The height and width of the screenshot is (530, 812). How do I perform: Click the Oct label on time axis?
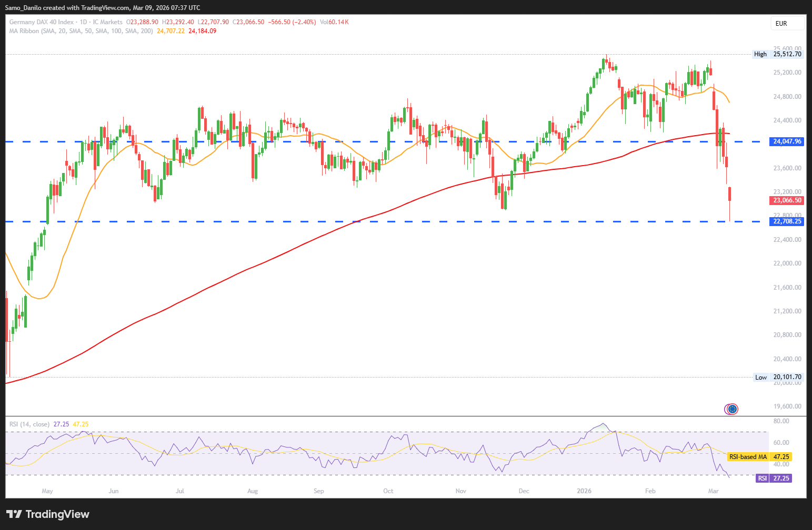click(x=388, y=491)
